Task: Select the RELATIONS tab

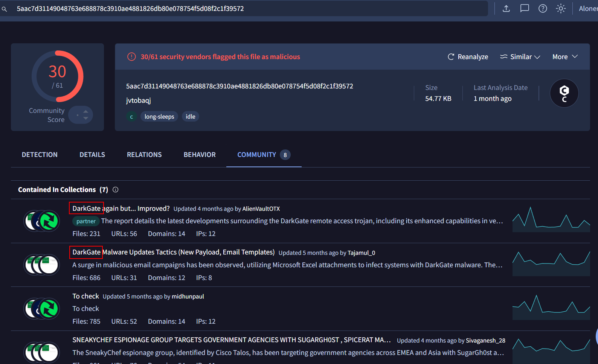Action: 144,155
